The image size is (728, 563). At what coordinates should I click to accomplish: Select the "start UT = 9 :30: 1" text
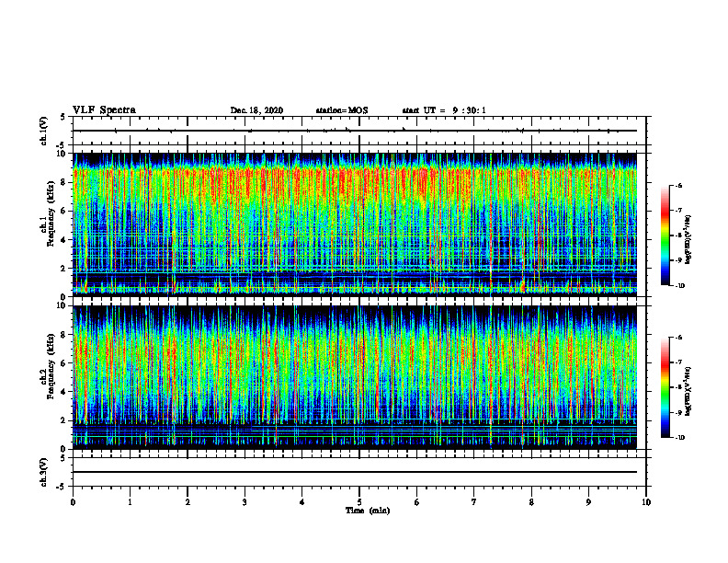tap(444, 110)
